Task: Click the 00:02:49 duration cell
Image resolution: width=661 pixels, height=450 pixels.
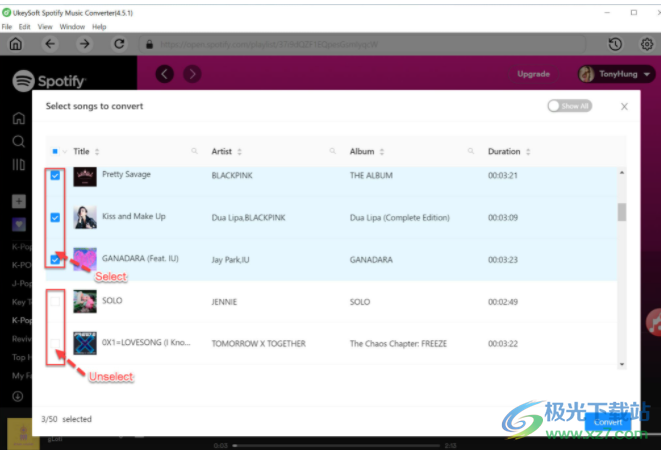Action: click(503, 302)
